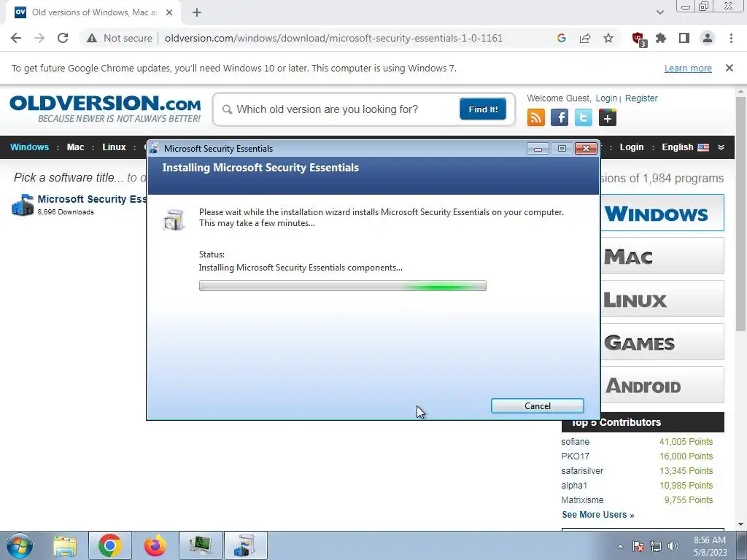Toggle Chrome side panel
Viewport: 747px width, 560px height.
click(684, 38)
